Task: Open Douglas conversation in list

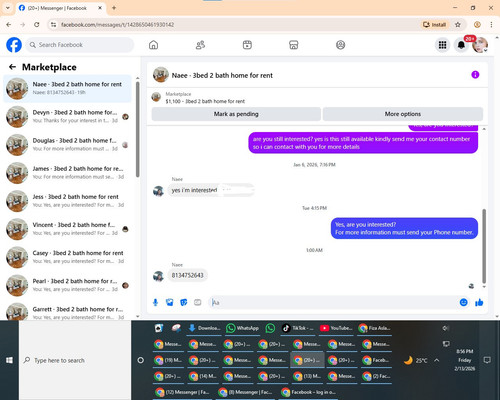Action: [67, 145]
